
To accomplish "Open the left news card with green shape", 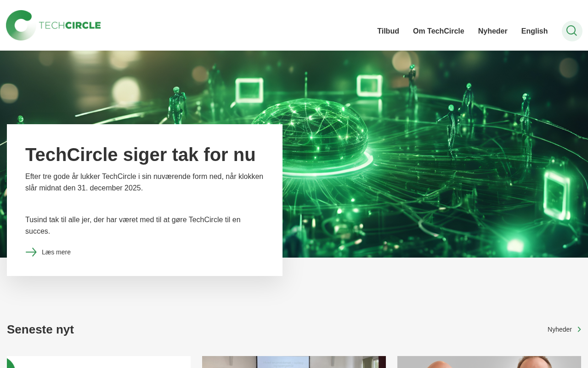I will click(99, 362).
